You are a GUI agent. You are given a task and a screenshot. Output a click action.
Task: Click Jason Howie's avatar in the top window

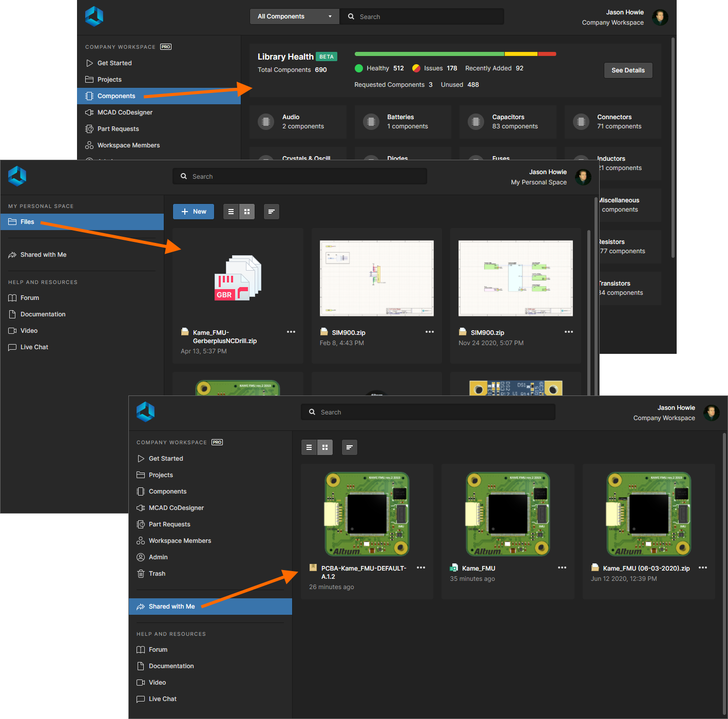(x=660, y=17)
